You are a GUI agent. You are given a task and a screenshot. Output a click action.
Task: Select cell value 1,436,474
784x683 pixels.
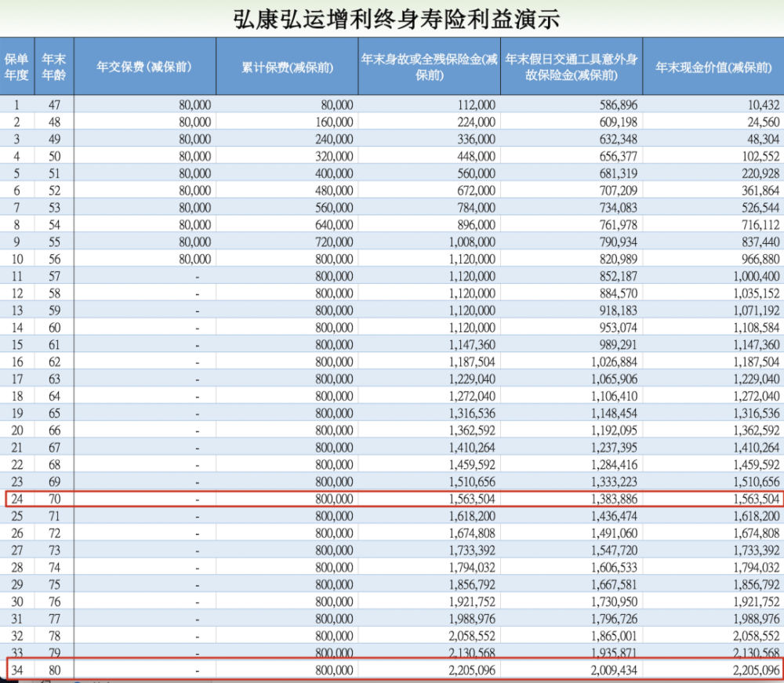pos(615,516)
